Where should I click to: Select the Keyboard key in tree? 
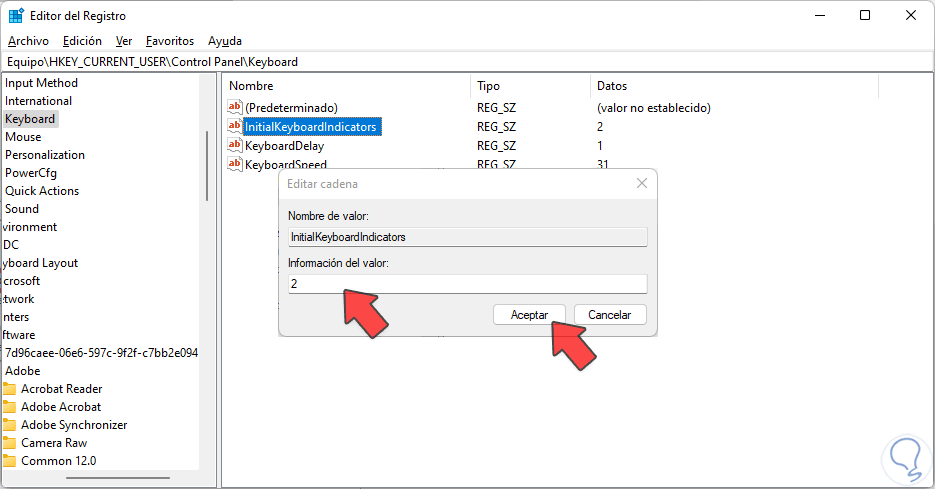(30, 119)
